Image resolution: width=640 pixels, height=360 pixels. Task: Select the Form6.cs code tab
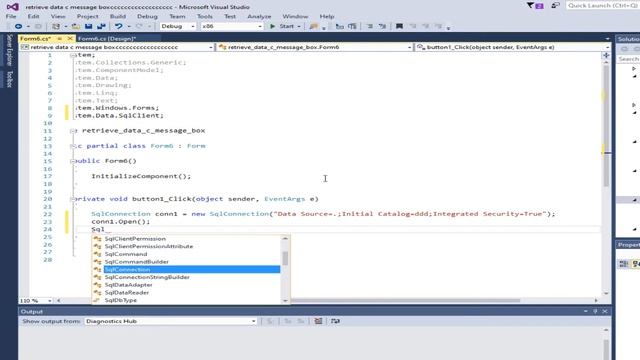(x=36, y=38)
